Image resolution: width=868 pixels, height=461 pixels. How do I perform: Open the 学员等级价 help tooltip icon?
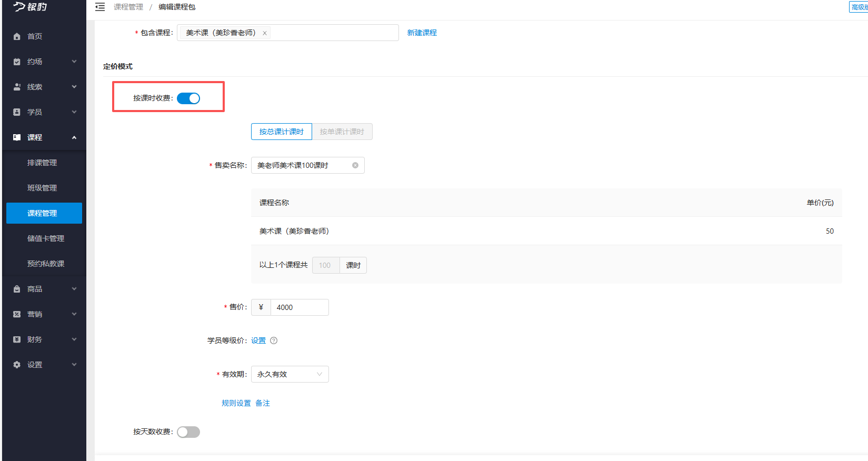(274, 340)
